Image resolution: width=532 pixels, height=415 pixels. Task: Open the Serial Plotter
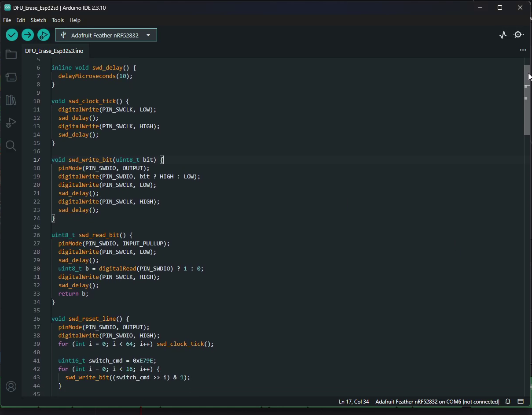coord(503,35)
